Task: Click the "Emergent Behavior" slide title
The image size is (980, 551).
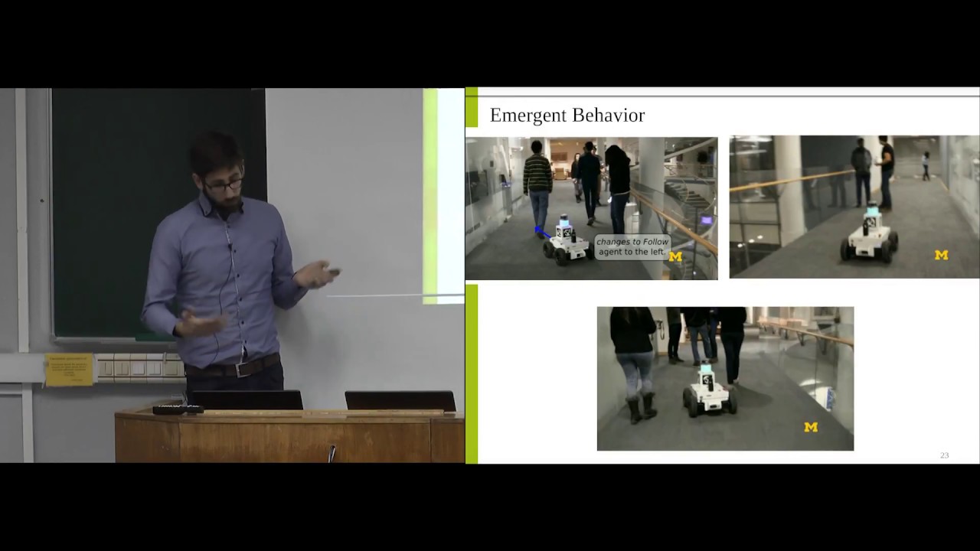Action: pyautogui.click(x=567, y=116)
